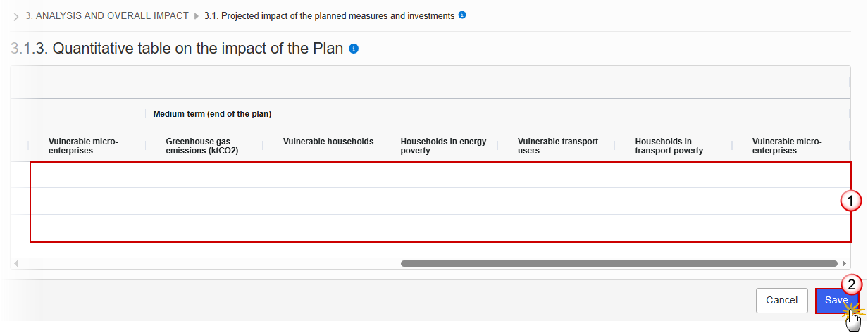This screenshot has height=333, width=868.
Task: Click third row cell under Vulnerable transport users
Action: (556, 228)
